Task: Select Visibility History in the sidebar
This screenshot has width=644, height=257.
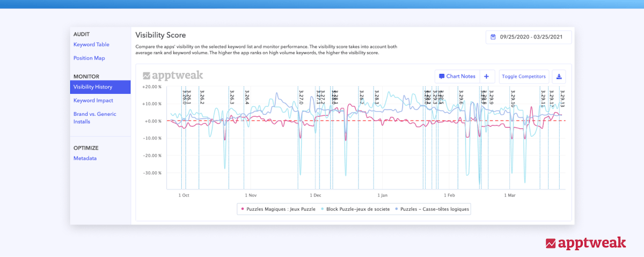Action: coord(92,87)
